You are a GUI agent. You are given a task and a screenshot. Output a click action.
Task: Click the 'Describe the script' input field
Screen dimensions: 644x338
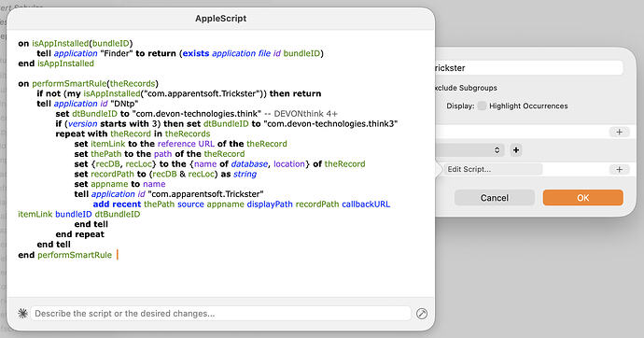[x=221, y=314]
